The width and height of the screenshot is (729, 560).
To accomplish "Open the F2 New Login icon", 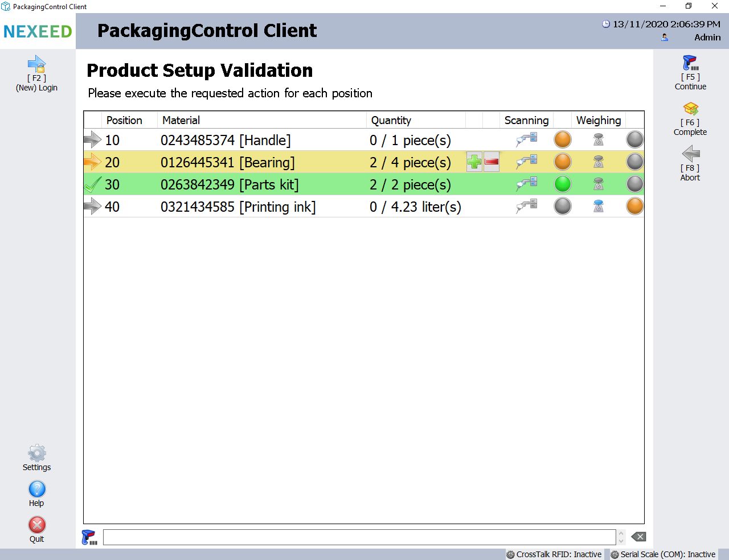I will click(x=36, y=64).
